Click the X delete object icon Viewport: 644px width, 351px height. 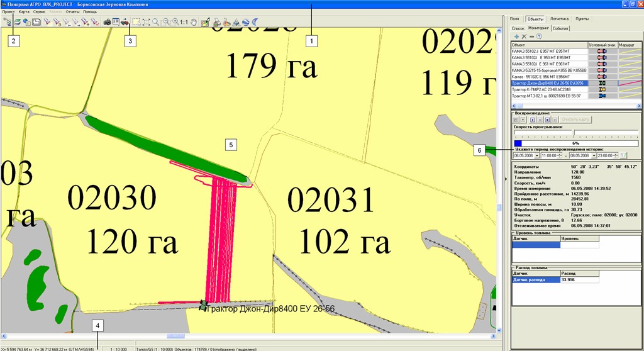click(x=524, y=36)
